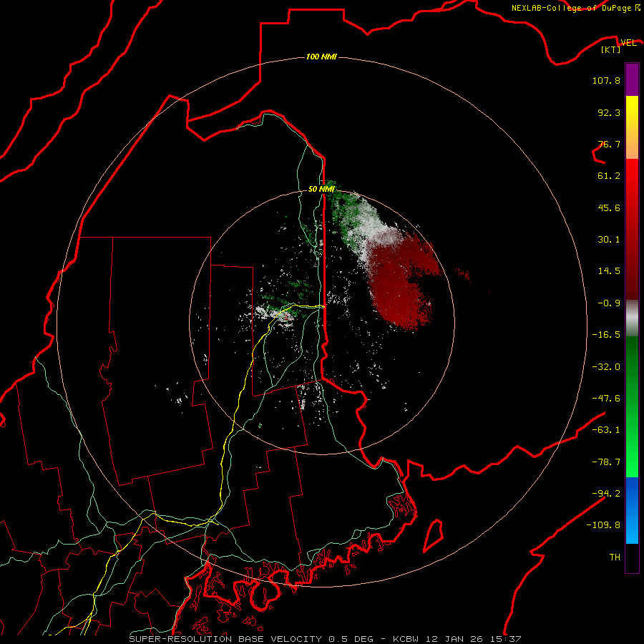Click the TH label on the legend

tap(615, 557)
